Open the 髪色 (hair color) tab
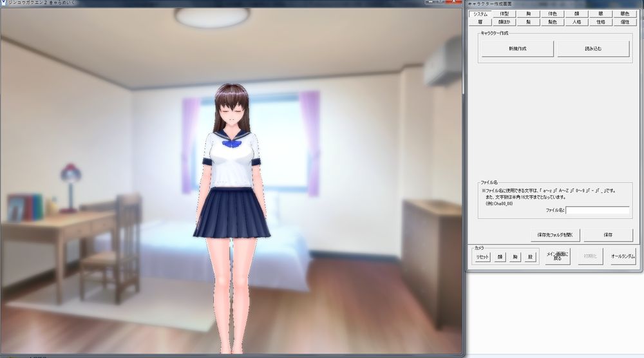 coord(553,22)
